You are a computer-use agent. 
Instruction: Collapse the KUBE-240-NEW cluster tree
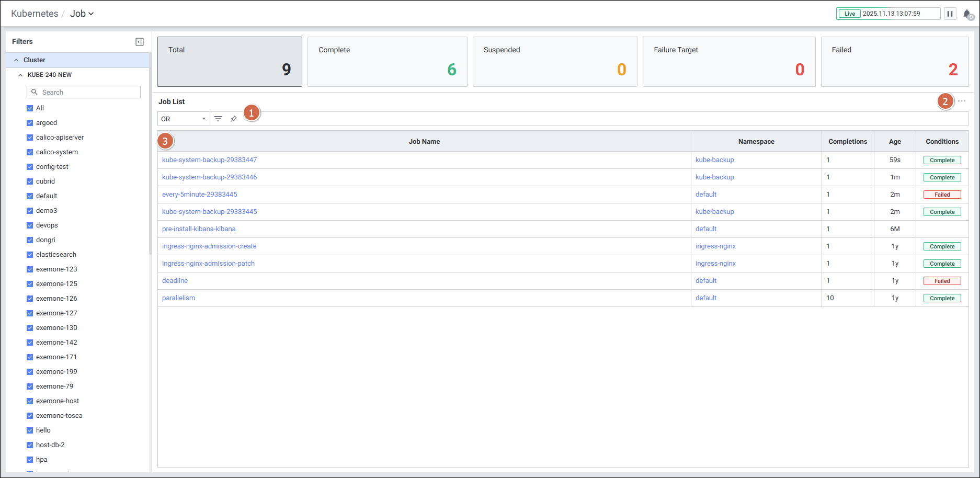pos(20,75)
